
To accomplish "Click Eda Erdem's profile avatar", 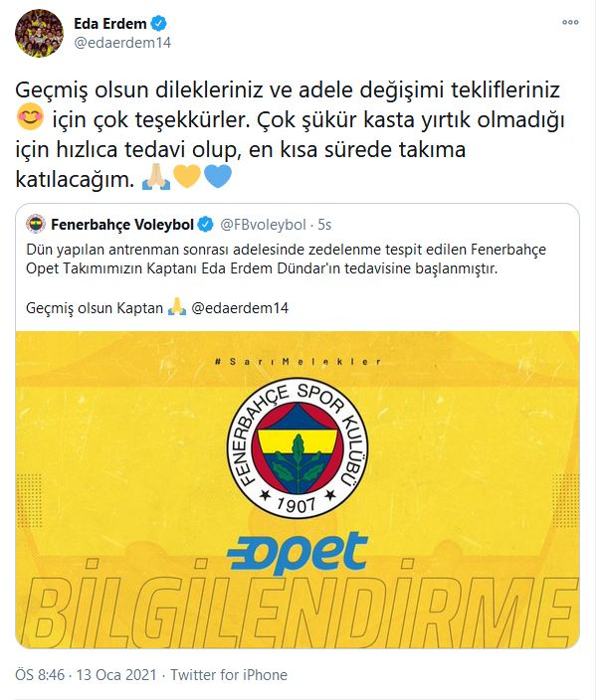I will tap(40, 33).
